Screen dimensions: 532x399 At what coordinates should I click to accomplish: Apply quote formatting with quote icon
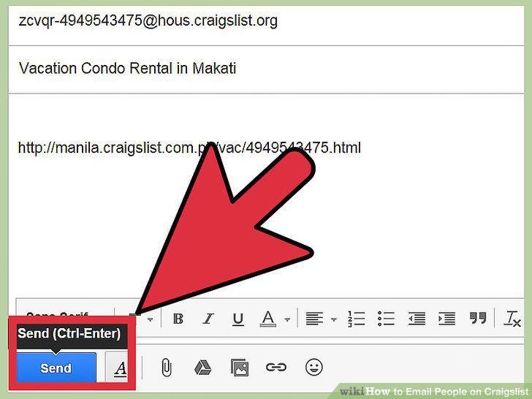[478, 318]
